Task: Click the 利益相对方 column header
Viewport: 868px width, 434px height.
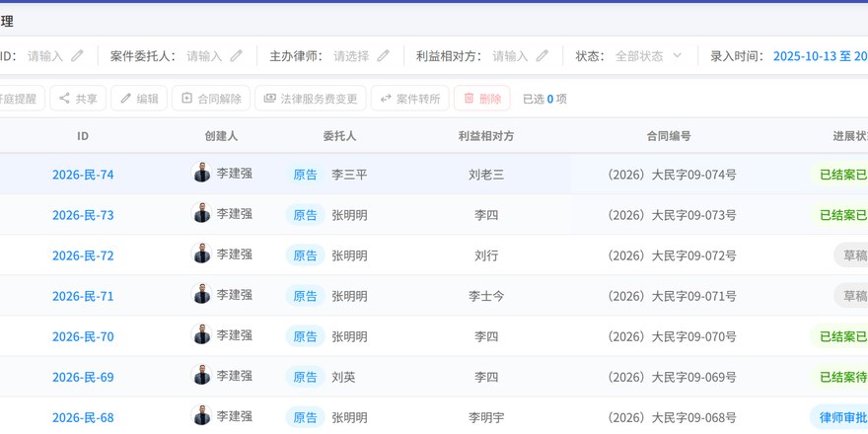Action: coord(486,136)
